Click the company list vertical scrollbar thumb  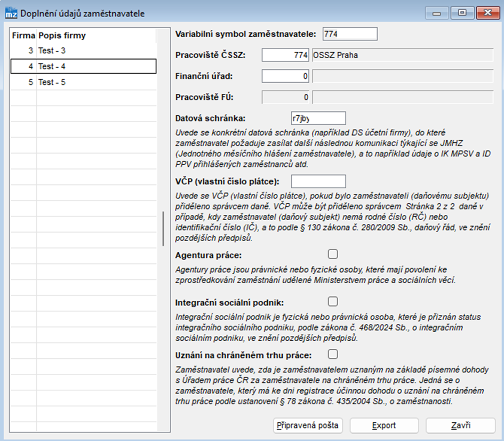tap(164, 229)
